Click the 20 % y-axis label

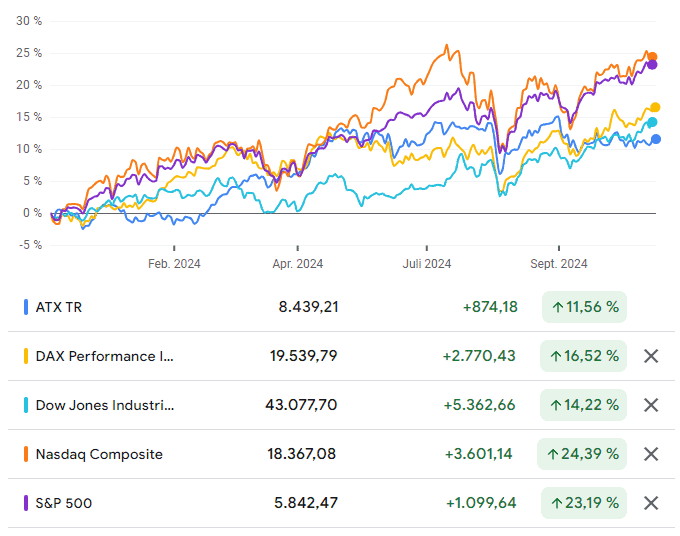click(29, 85)
